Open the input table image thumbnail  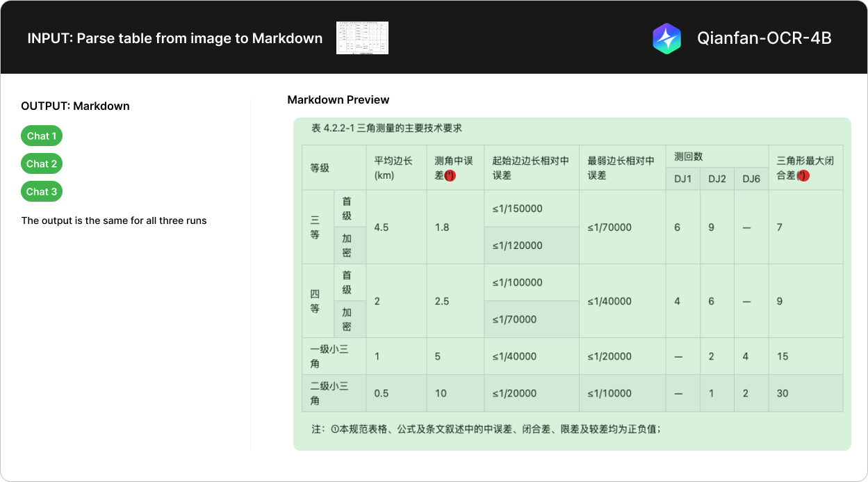click(x=362, y=38)
